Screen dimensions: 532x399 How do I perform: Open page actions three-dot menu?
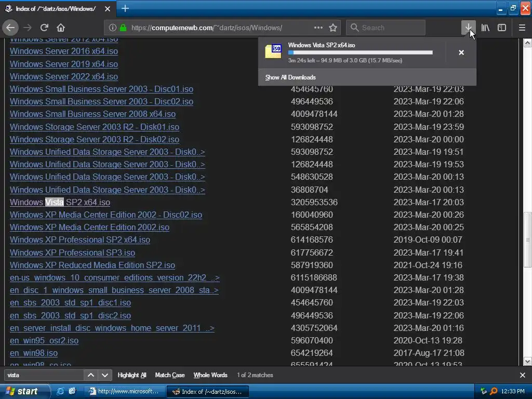click(318, 28)
